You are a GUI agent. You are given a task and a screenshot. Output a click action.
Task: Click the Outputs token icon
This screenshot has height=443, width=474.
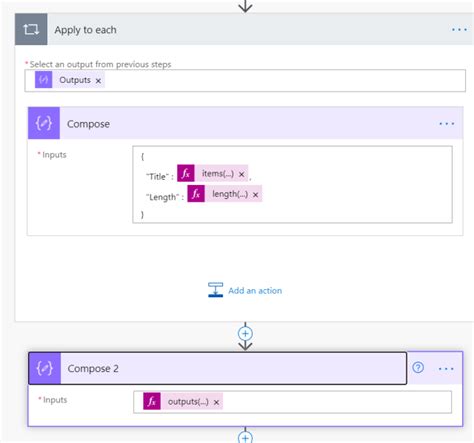[44, 80]
